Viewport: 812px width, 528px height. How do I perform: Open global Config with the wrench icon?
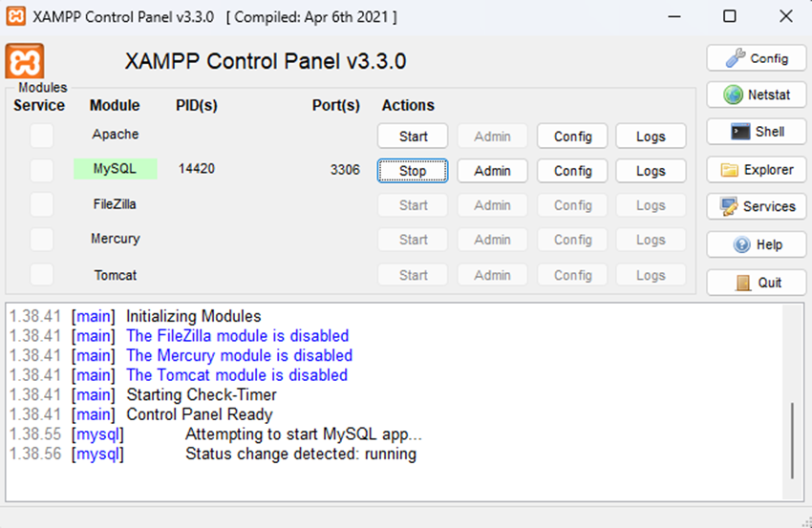coord(756,58)
